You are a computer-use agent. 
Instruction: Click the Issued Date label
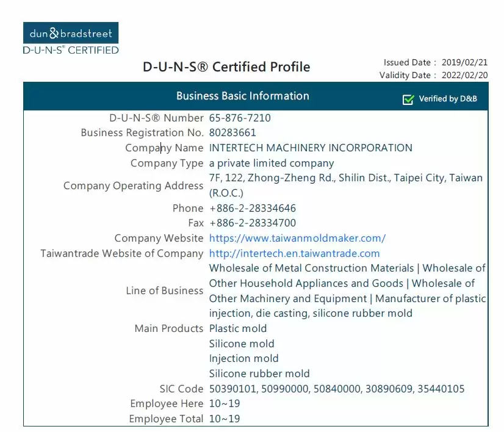(408, 62)
